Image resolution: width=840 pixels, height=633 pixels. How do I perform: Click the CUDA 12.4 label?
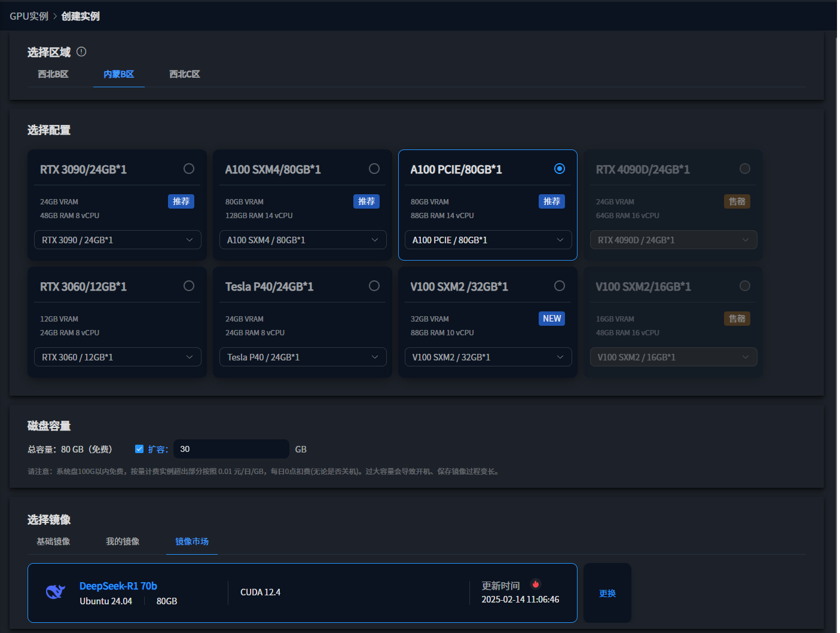point(261,592)
